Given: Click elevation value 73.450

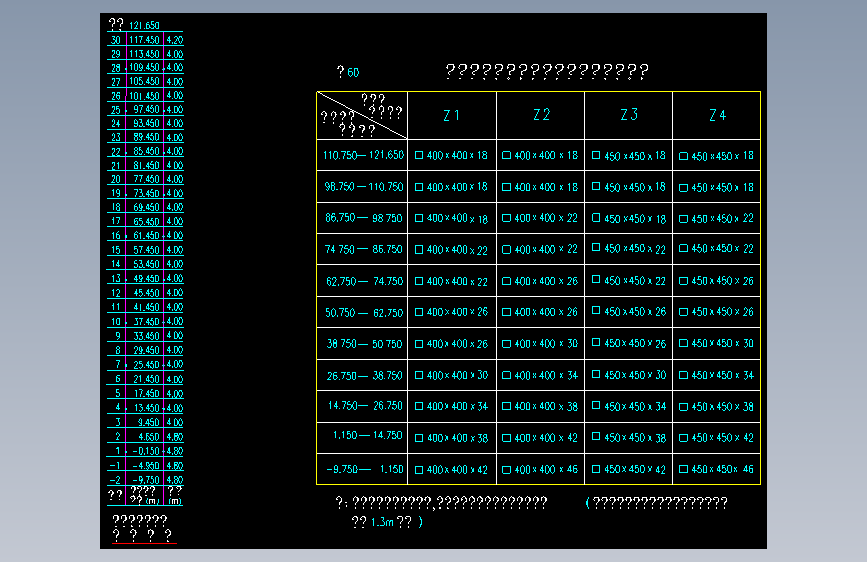Looking at the screenshot, I should point(146,193).
